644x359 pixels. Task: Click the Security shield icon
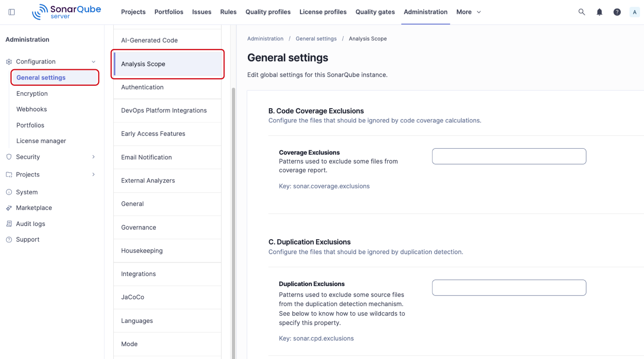9,157
